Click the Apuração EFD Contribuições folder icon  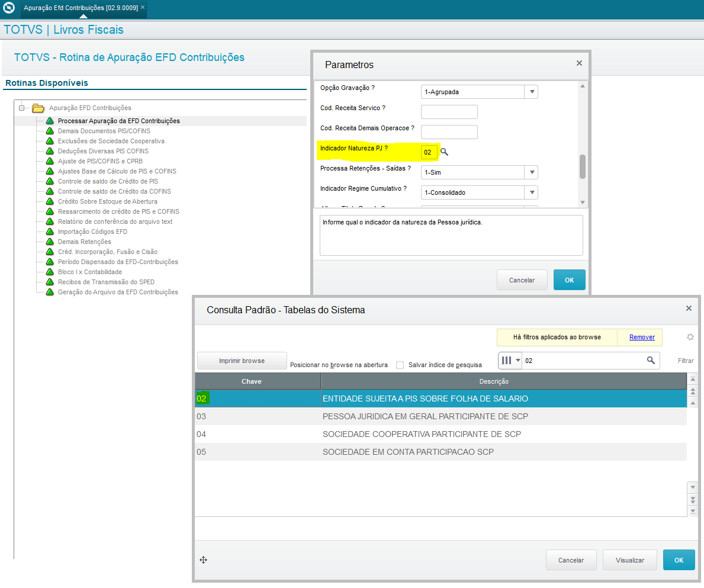point(38,108)
